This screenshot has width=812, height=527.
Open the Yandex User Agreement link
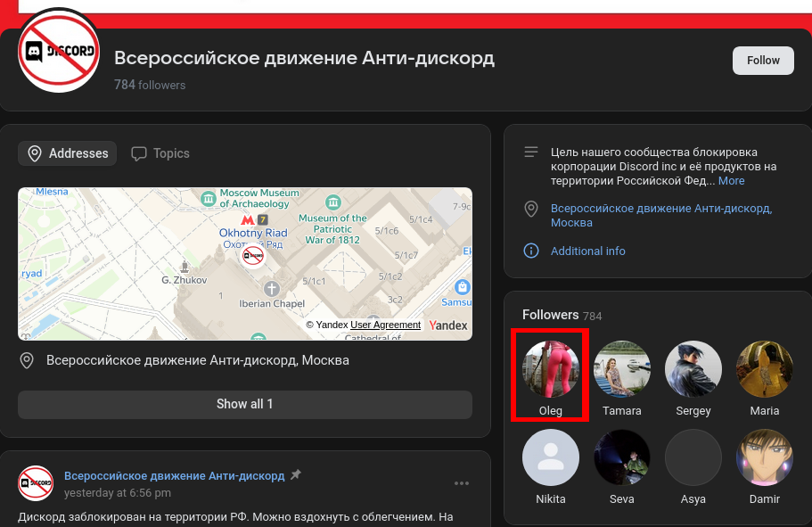coord(385,325)
